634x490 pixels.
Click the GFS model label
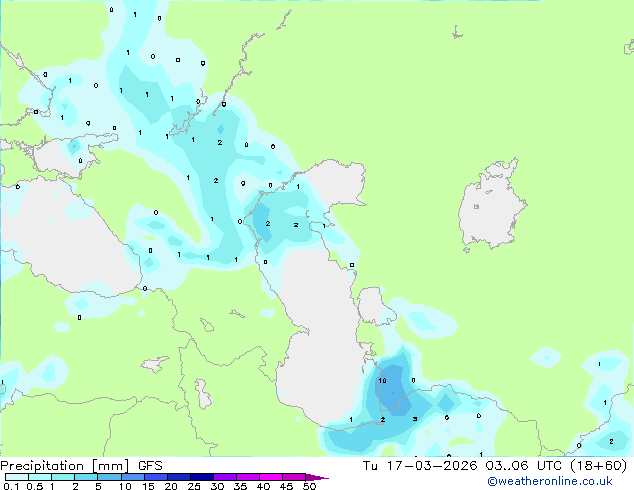click(x=150, y=466)
